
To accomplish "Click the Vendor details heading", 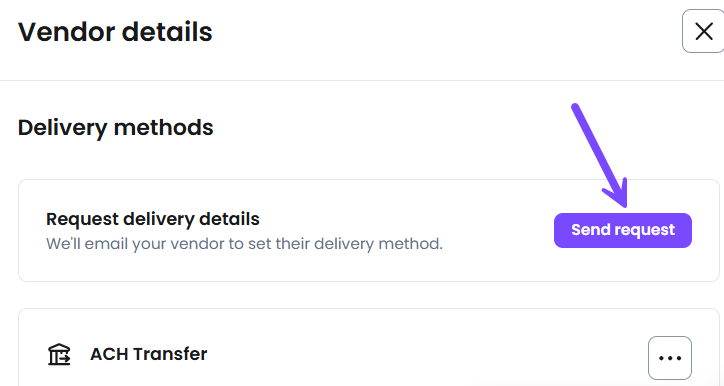I will coord(115,32).
